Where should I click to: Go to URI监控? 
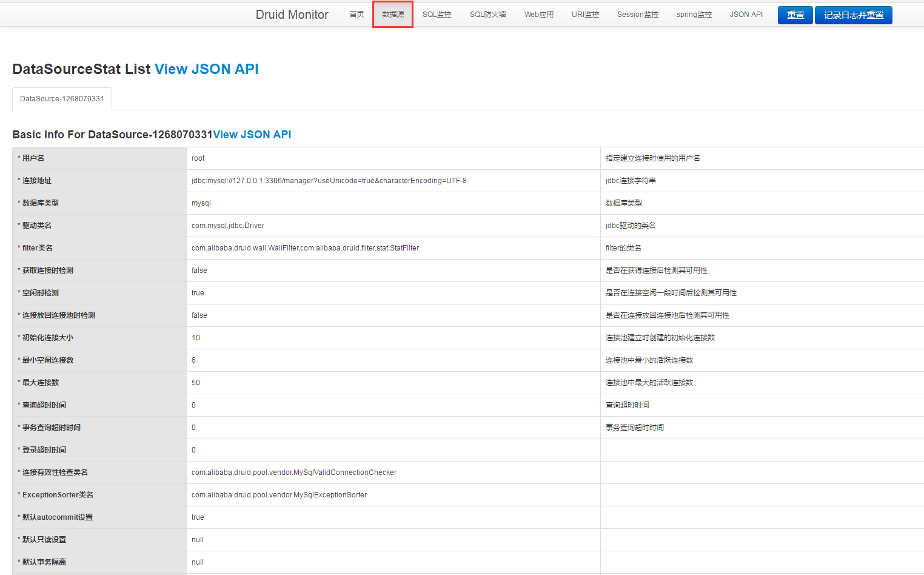coord(584,15)
